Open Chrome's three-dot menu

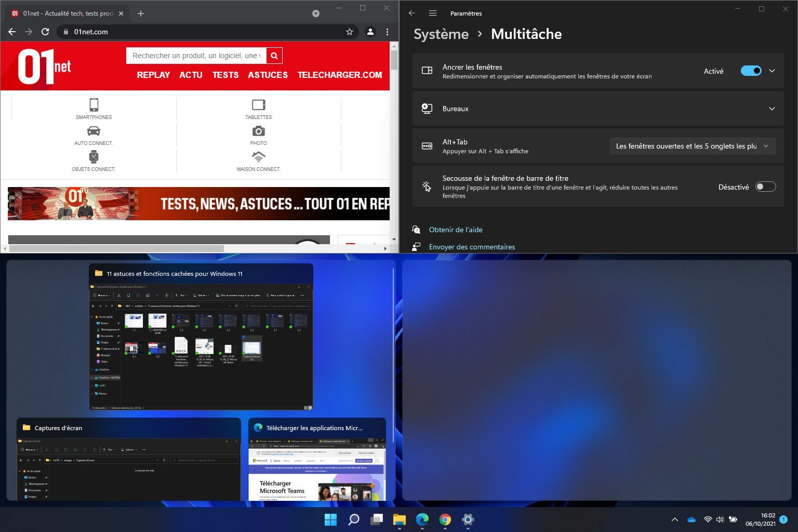click(388, 32)
